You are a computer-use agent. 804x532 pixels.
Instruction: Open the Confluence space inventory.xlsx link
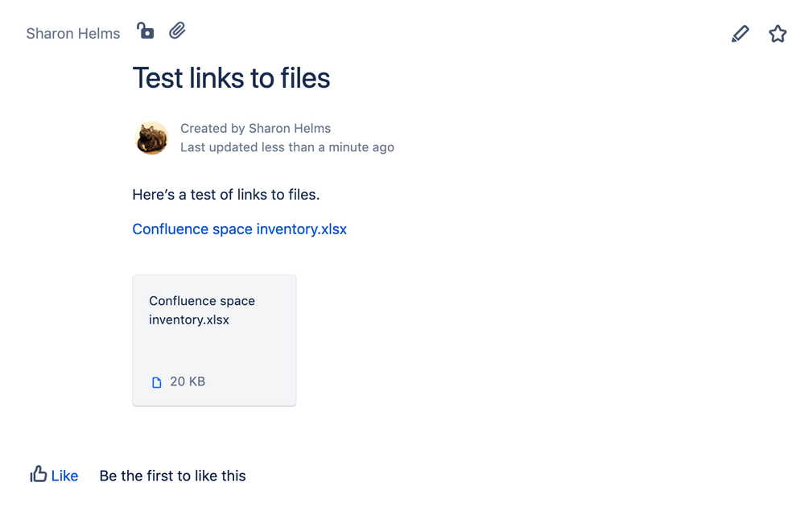tap(239, 229)
